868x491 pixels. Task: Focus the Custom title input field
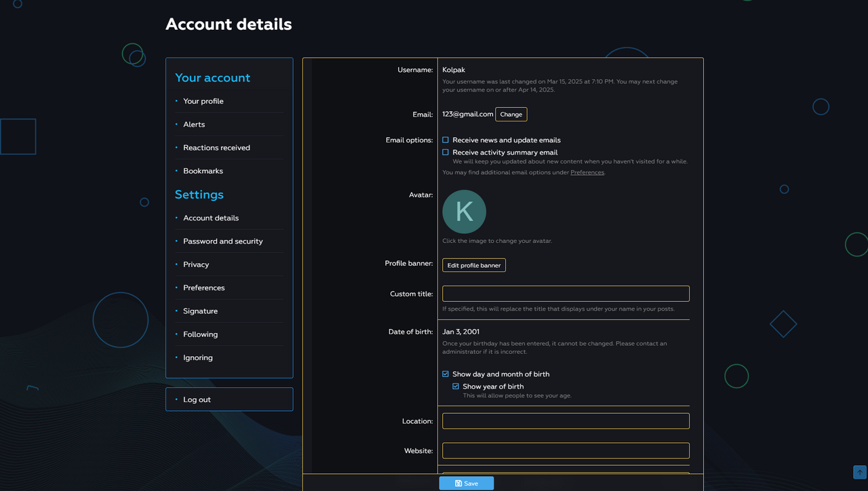(x=566, y=294)
